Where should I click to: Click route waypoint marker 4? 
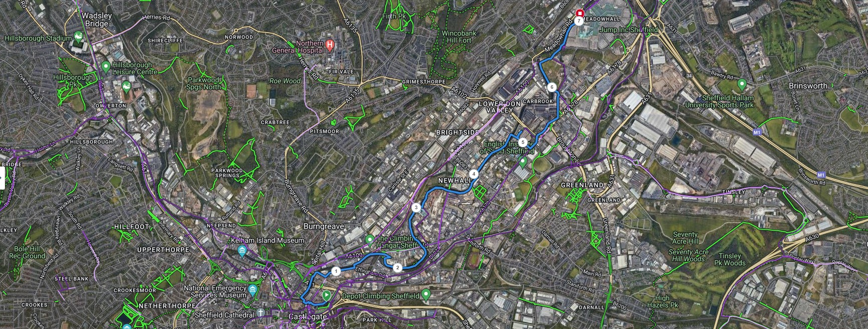click(x=473, y=174)
